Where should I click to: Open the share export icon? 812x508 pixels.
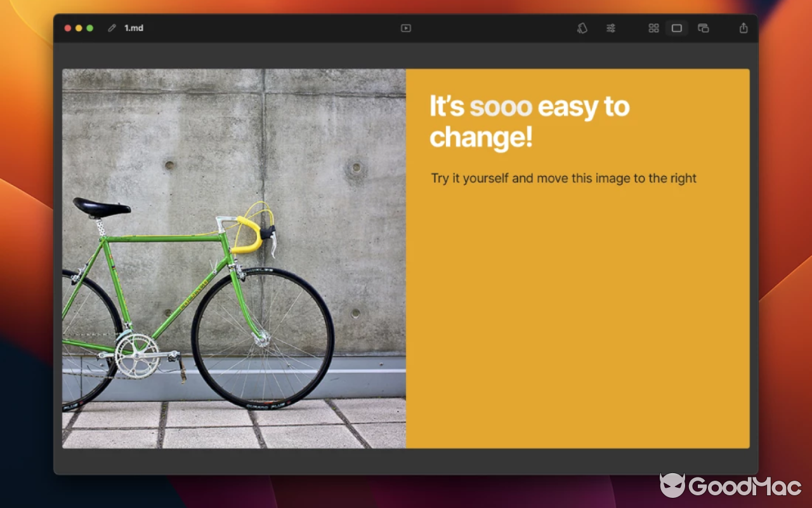(x=743, y=28)
